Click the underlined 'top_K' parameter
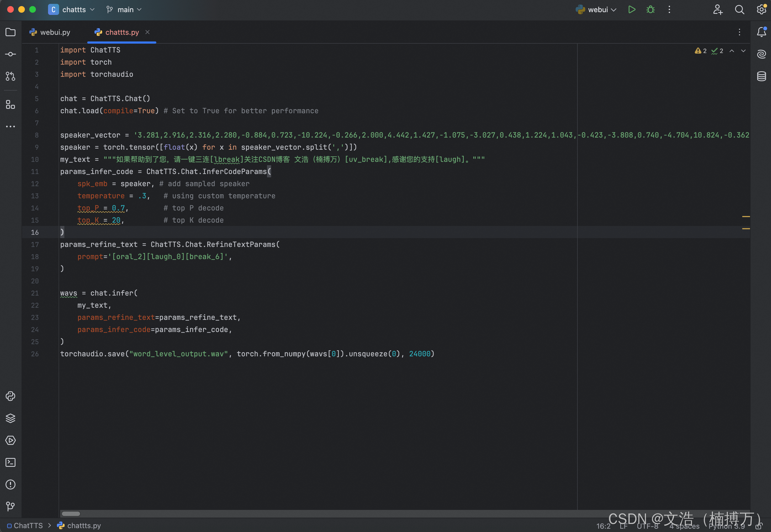 (x=88, y=220)
